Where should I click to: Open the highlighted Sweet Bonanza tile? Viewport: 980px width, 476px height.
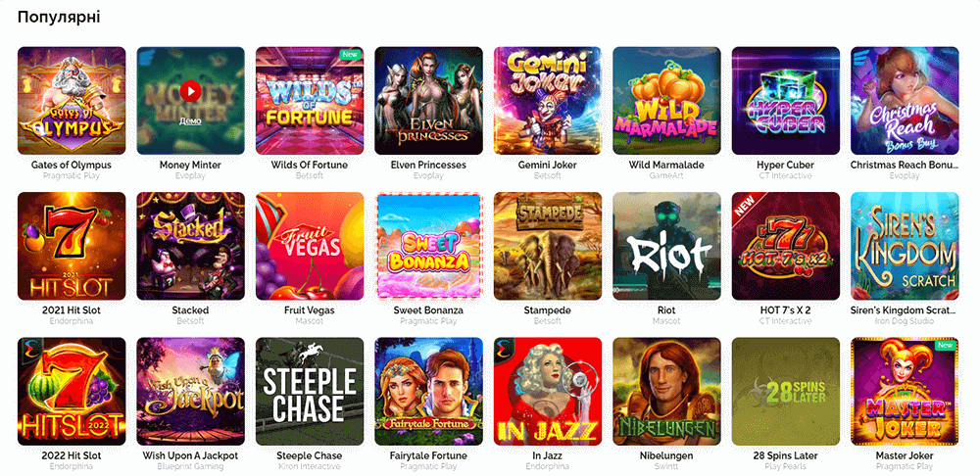(x=429, y=246)
